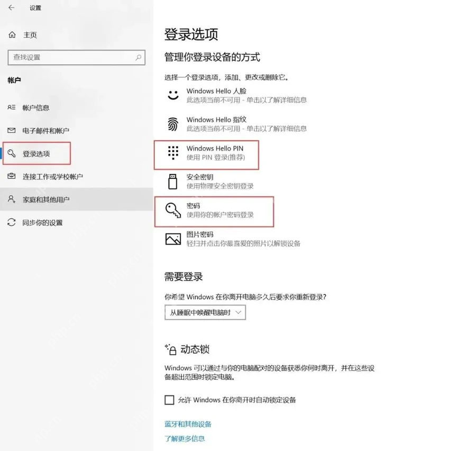Image resolution: width=476 pixels, height=451 pixels.
Task: Click the password key icon
Action: [173, 210]
